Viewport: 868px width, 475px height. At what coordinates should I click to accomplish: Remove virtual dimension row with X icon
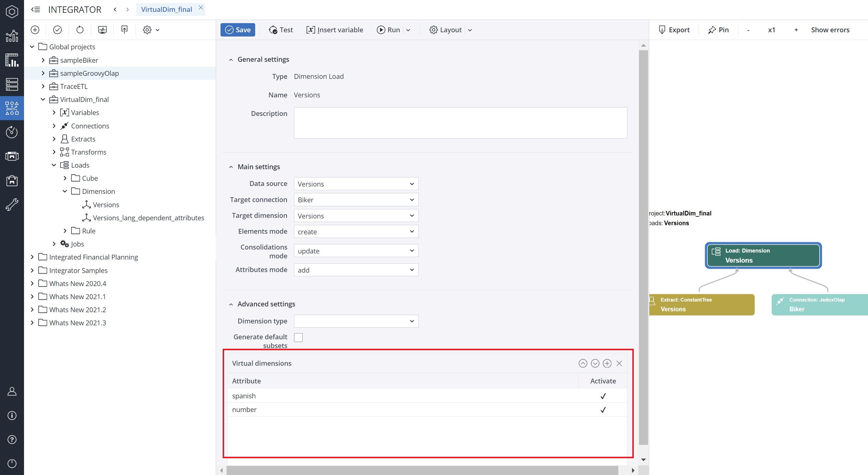click(x=619, y=363)
